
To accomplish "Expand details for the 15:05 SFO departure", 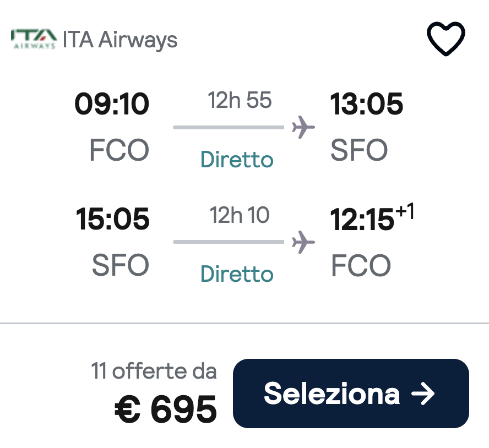I will pos(113,218).
